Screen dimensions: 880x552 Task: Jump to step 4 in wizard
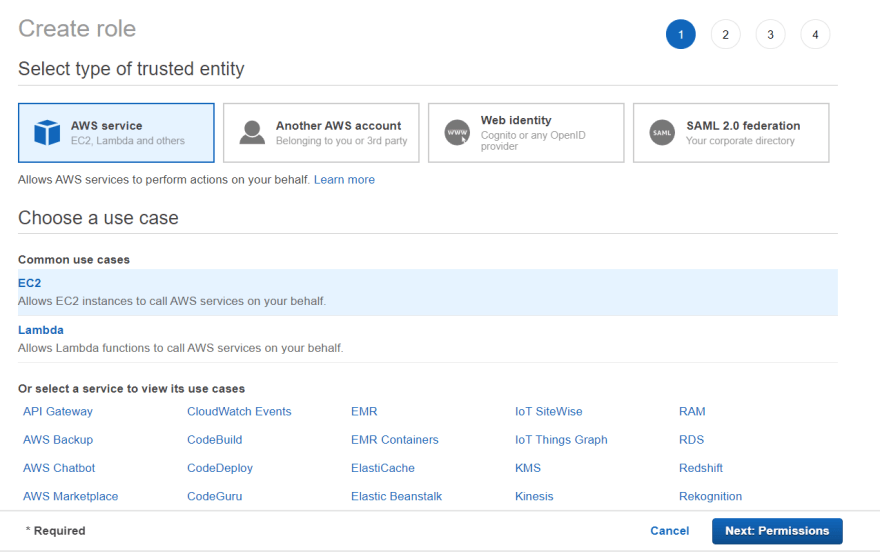[815, 34]
